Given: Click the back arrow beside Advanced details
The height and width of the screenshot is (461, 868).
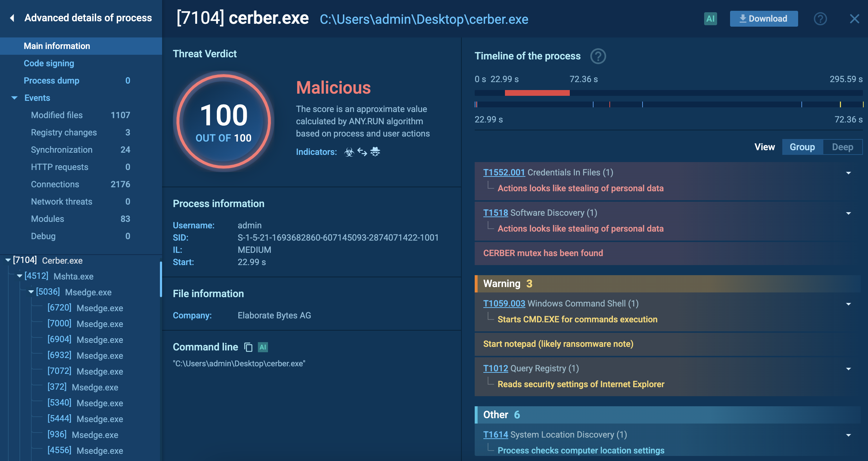Looking at the screenshot, I should coord(12,18).
